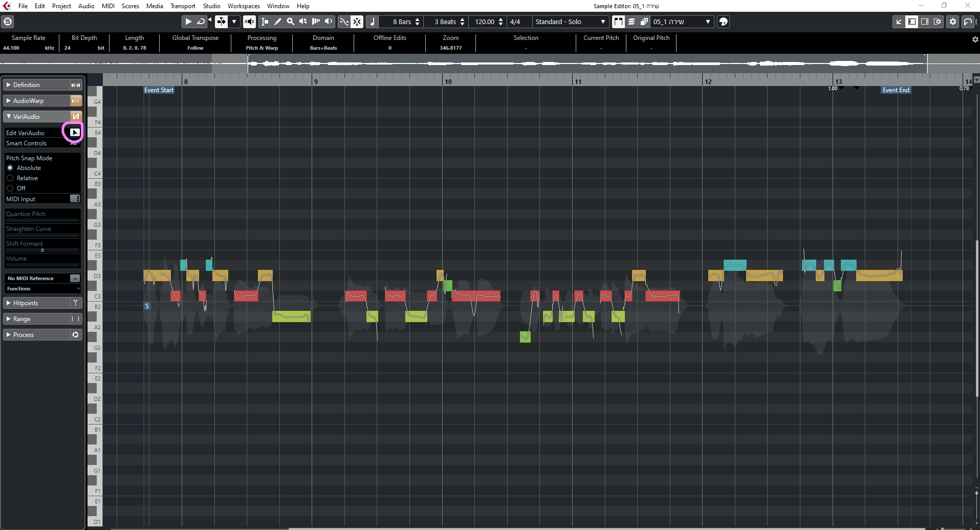This screenshot has width=980, height=530.
Task: Adjust the 3 Beats stepper
Action: click(x=463, y=22)
